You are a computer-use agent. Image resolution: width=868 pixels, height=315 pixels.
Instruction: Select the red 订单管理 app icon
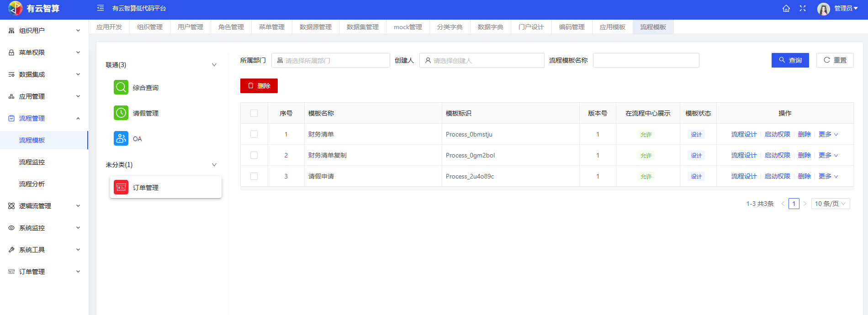(121, 187)
